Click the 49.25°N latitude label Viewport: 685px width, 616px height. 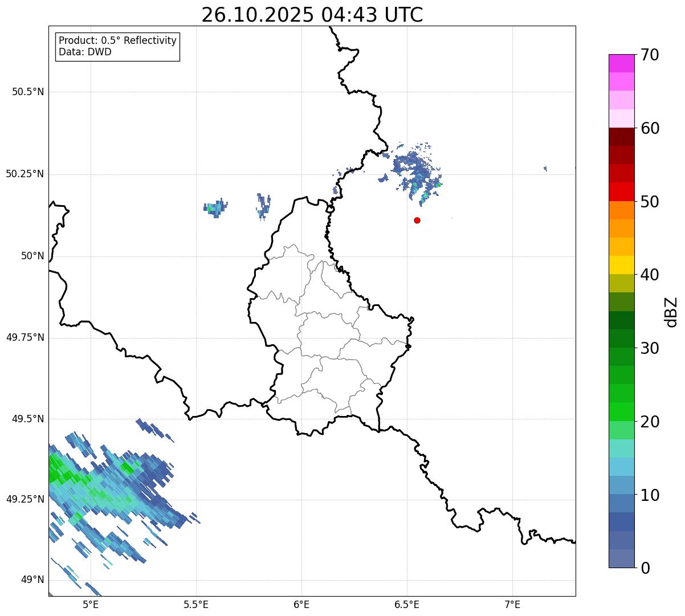[25, 499]
